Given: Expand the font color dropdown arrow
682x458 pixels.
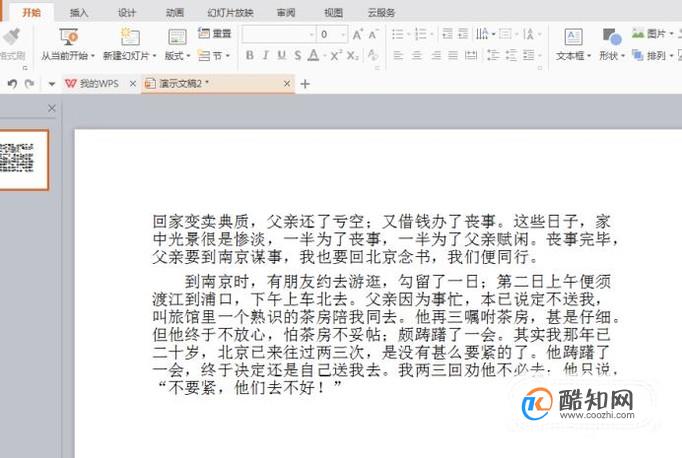Looking at the screenshot, I should click(x=324, y=56).
